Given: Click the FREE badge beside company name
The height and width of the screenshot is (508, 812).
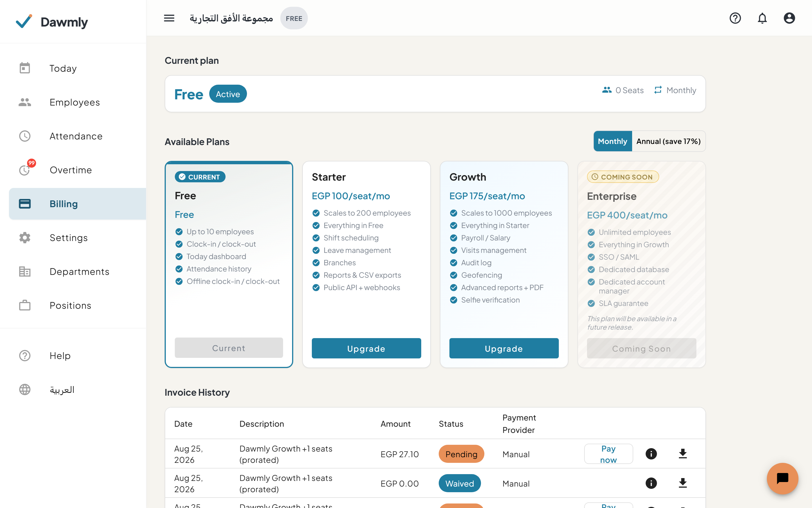Looking at the screenshot, I should pyautogui.click(x=294, y=18).
